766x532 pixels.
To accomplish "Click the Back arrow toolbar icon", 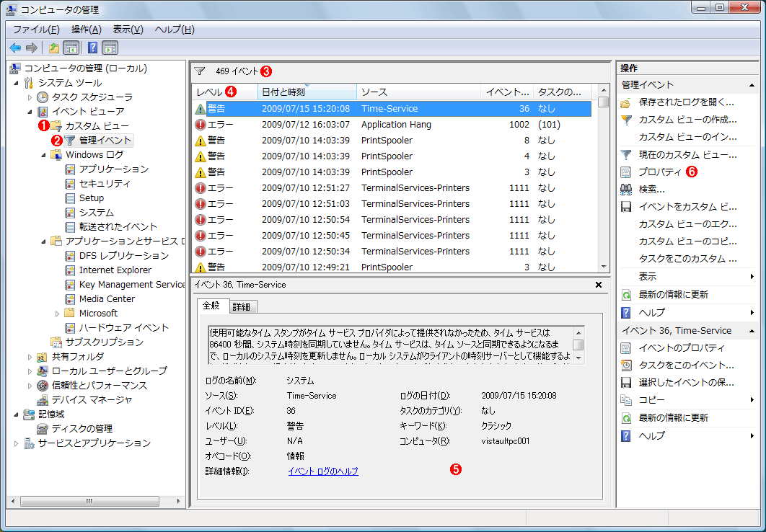I will click(14, 48).
